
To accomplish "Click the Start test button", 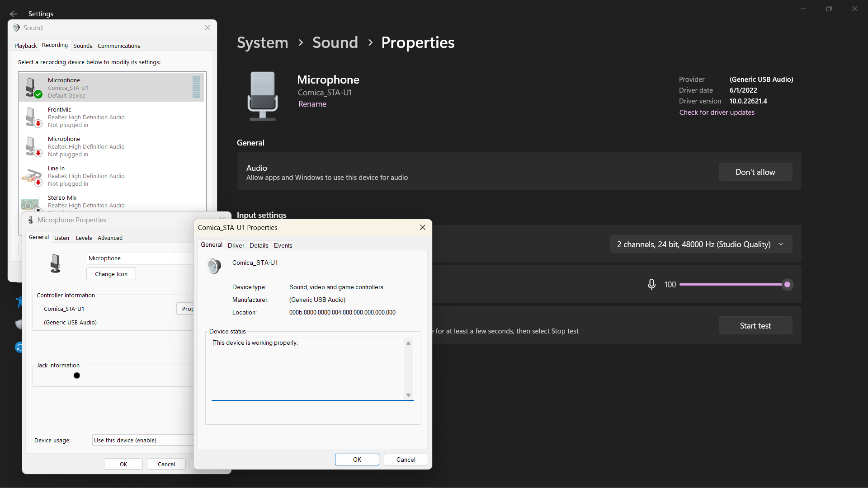I will [x=755, y=325].
